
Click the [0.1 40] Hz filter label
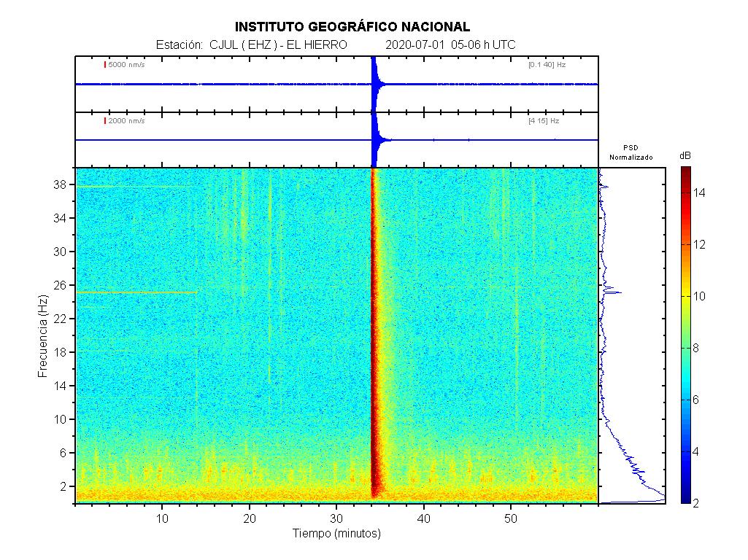coord(547,64)
